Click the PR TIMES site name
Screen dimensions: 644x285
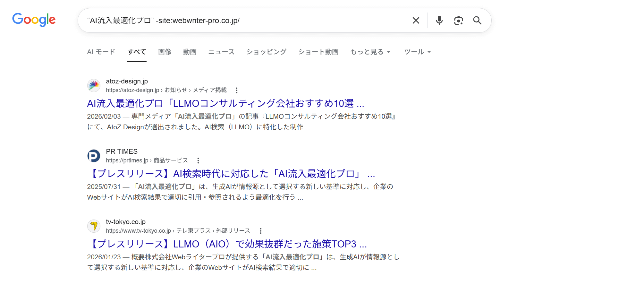(x=122, y=151)
